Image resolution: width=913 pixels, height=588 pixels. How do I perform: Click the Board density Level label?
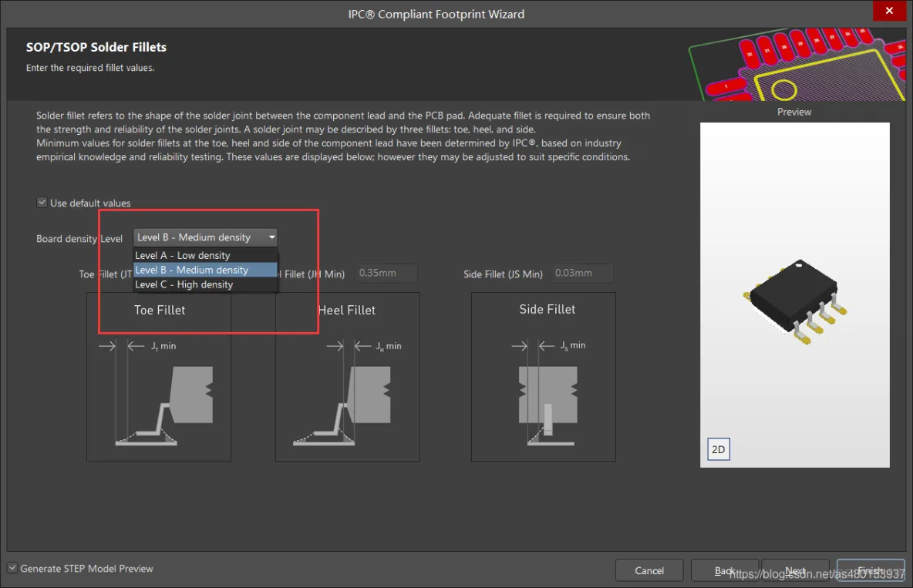click(x=79, y=239)
